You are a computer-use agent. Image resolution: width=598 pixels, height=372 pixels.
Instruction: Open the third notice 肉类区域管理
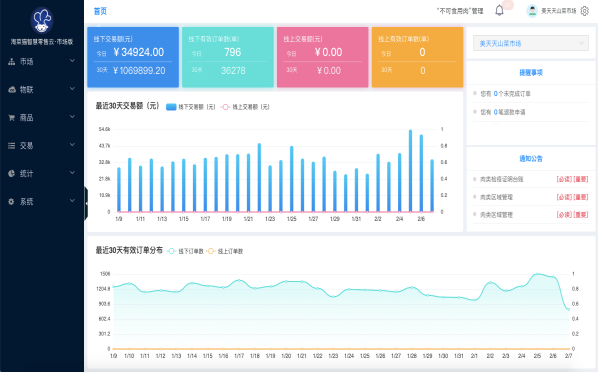pos(496,215)
